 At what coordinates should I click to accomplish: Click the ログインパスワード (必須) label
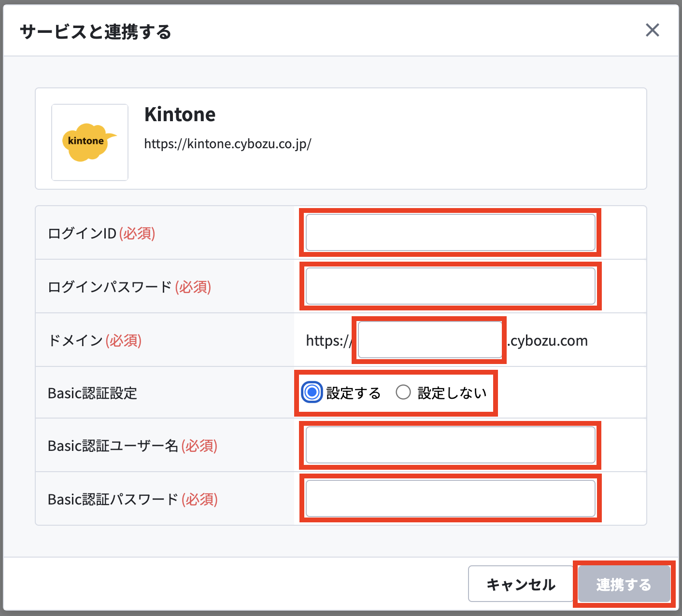[x=129, y=287]
